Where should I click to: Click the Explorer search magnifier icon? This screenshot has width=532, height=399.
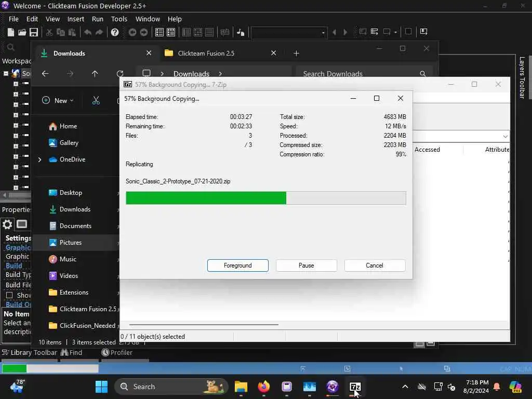(423, 74)
